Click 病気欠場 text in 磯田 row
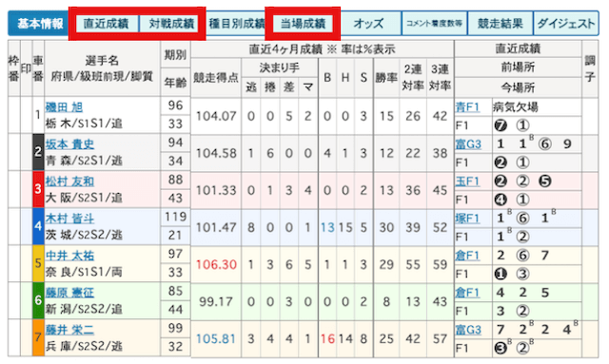609x364 pixels. pos(516,107)
